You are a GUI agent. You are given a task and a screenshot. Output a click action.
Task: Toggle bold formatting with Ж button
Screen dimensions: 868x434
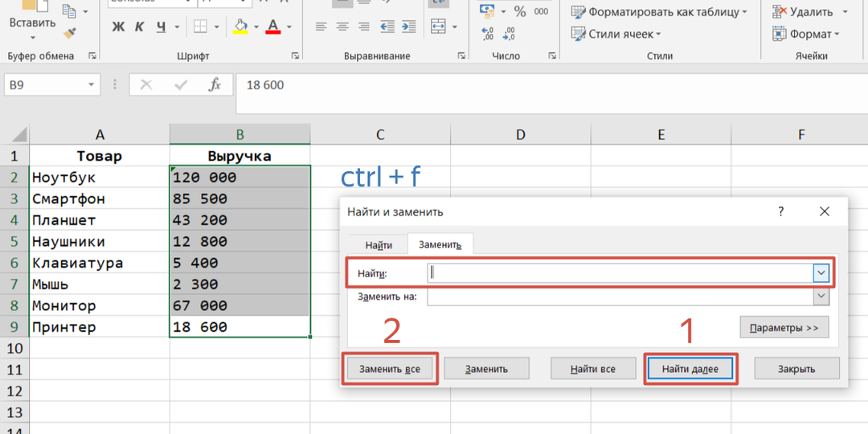coord(118,27)
